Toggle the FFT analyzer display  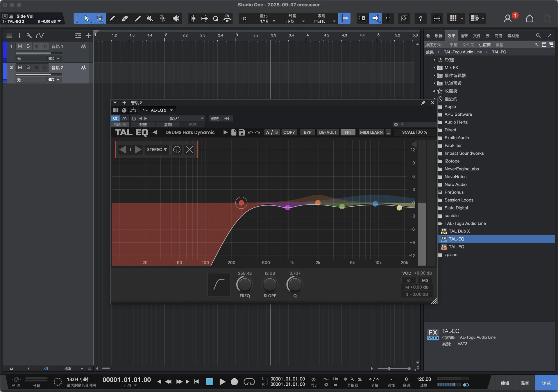(348, 132)
